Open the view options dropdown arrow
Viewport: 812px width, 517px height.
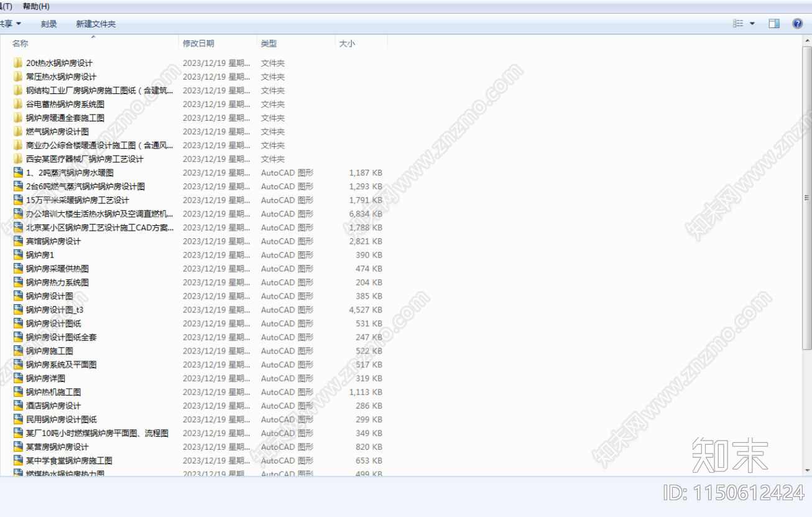click(752, 24)
